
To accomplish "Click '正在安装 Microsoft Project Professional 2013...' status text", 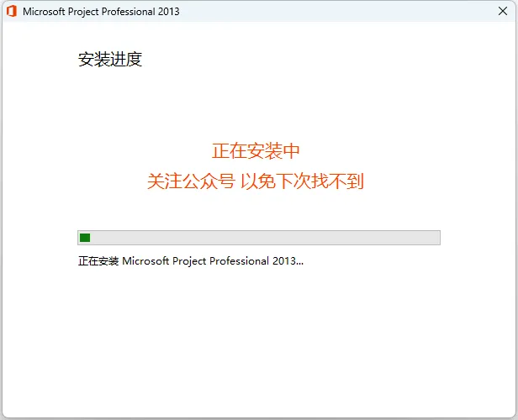I will [191, 261].
